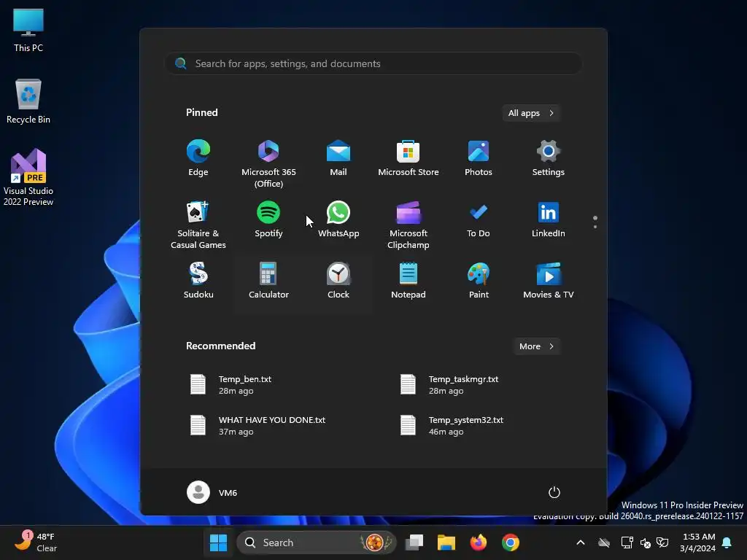Image resolution: width=747 pixels, height=560 pixels.
Task: Launch Firefox from the taskbar
Action: 479,542
